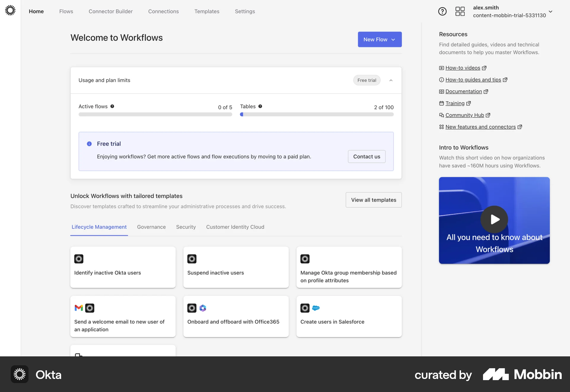Click the Tables info tooltip icon
The width and height of the screenshot is (570, 392).
[x=260, y=106]
